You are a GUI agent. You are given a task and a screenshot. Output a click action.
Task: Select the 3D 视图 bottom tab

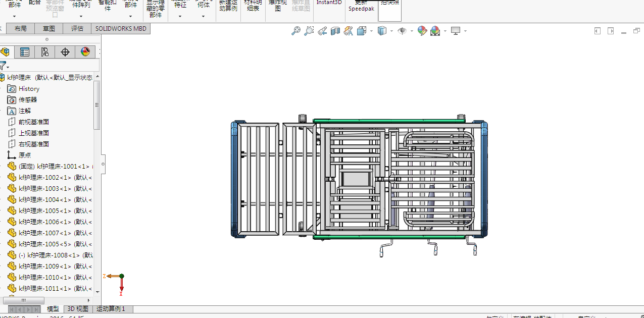[x=78, y=309]
